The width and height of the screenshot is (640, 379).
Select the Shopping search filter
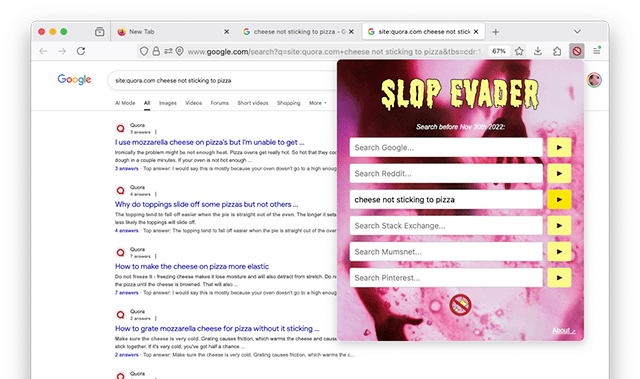pos(289,103)
